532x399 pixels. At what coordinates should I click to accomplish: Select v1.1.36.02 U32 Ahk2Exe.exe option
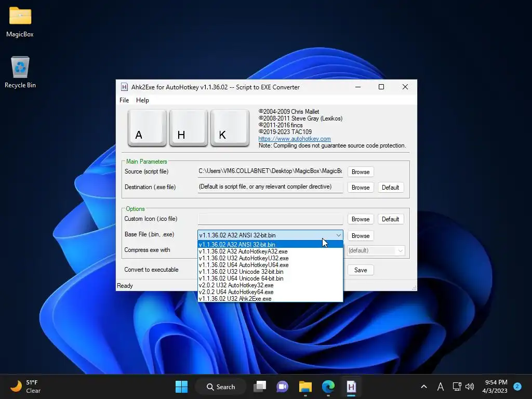pos(270,299)
